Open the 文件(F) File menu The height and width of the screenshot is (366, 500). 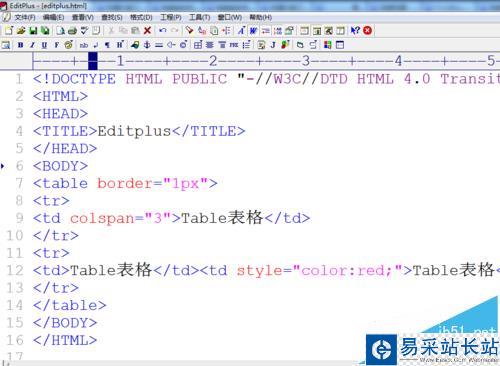24,17
